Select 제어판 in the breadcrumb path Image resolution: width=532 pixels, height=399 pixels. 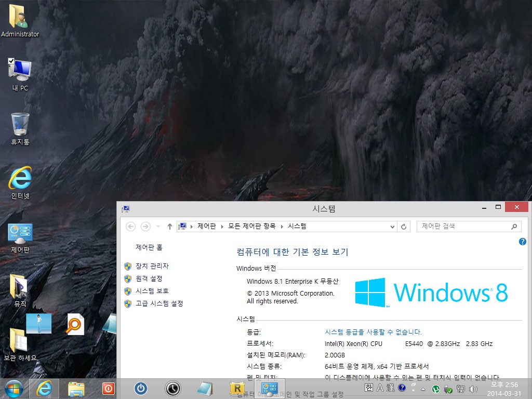pyautogui.click(x=207, y=226)
